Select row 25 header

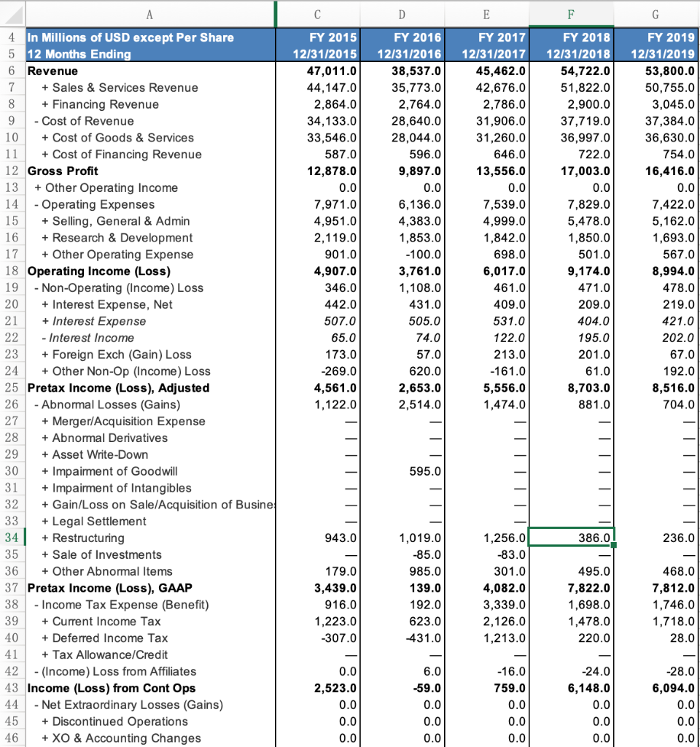point(13,387)
